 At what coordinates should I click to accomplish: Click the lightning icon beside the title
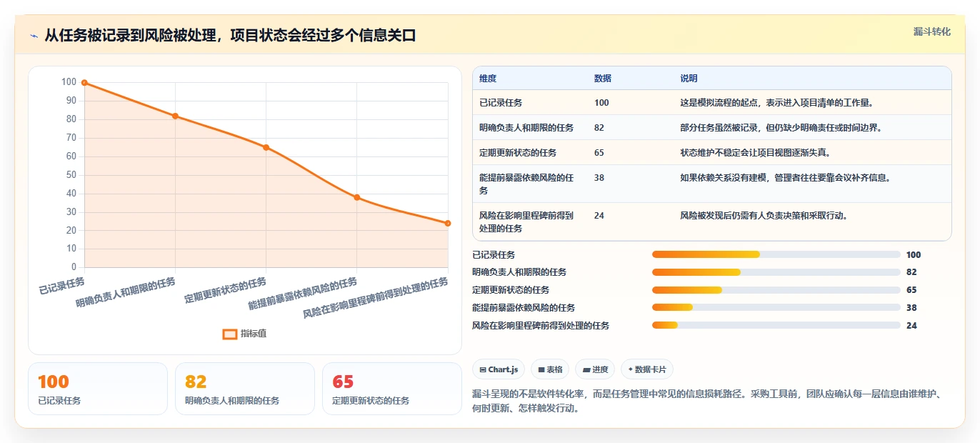[x=34, y=36]
